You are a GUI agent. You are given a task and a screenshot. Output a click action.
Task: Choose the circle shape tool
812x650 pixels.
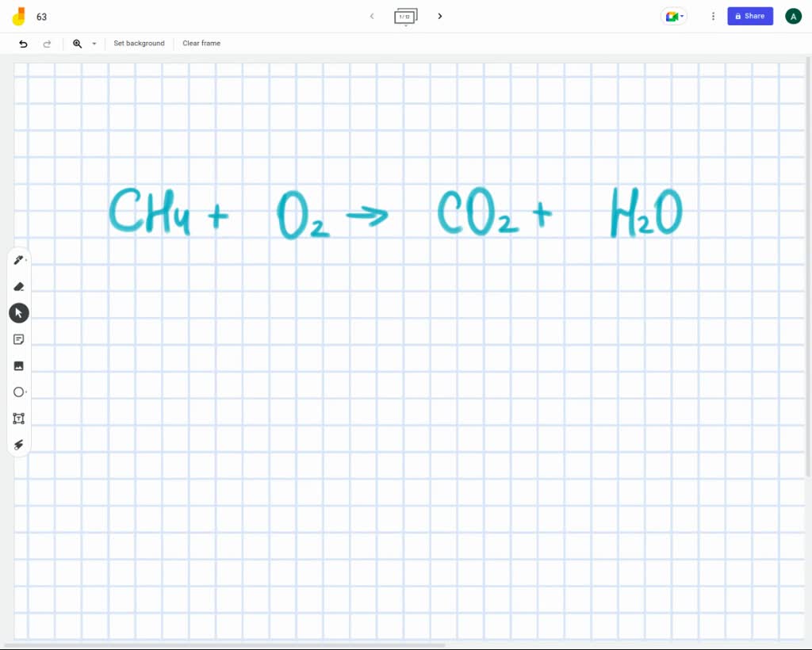[x=18, y=392]
